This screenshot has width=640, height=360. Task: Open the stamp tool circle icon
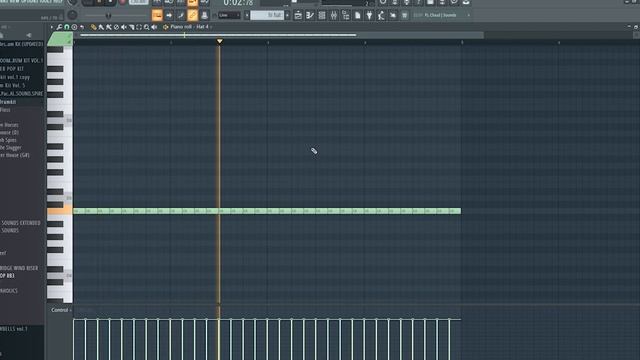(74, 27)
